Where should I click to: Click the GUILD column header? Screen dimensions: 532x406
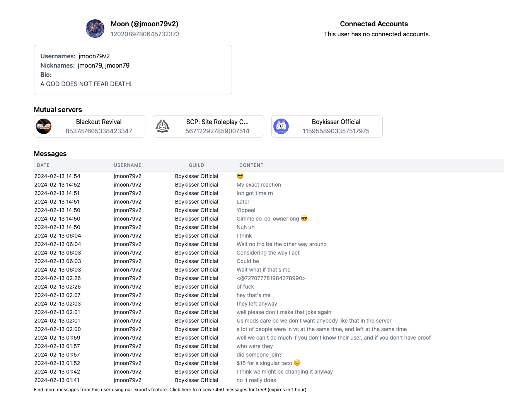[196, 165]
